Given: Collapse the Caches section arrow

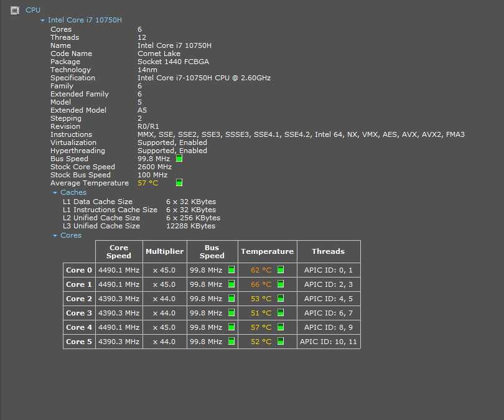Looking at the screenshot, I should [55, 192].
